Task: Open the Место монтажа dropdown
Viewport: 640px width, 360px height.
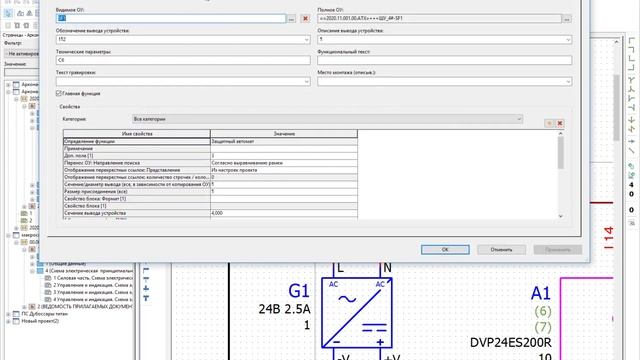Action: pyautogui.click(x=568, y=82)
